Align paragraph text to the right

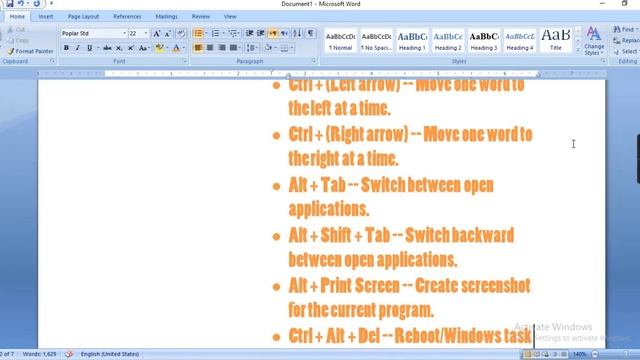[222, 48]
